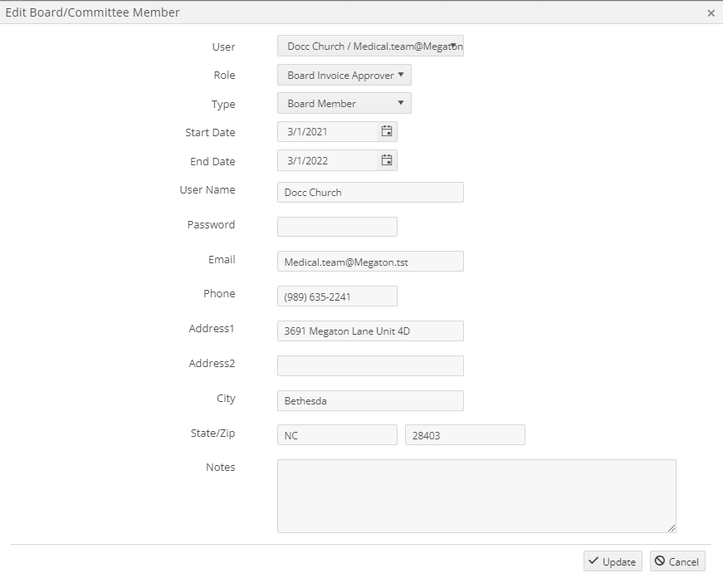Open the Start Date calendar picker

(387, 132)
